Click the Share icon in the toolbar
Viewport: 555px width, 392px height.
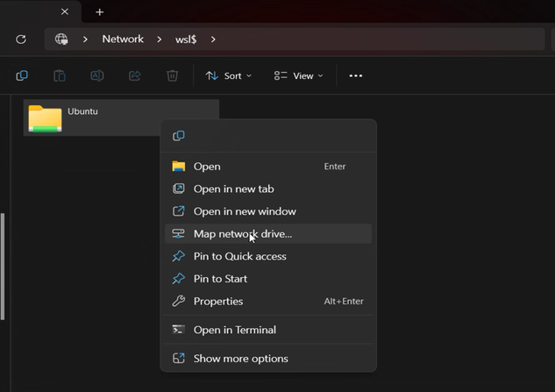click(135, 76)
